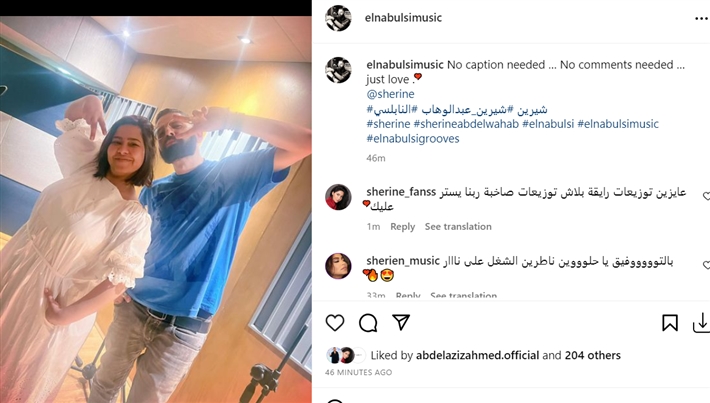Image resolution: width=710 pixels, height=403 pixels.
Task: Like the sherien_music comment
Action: coord(706,265)
